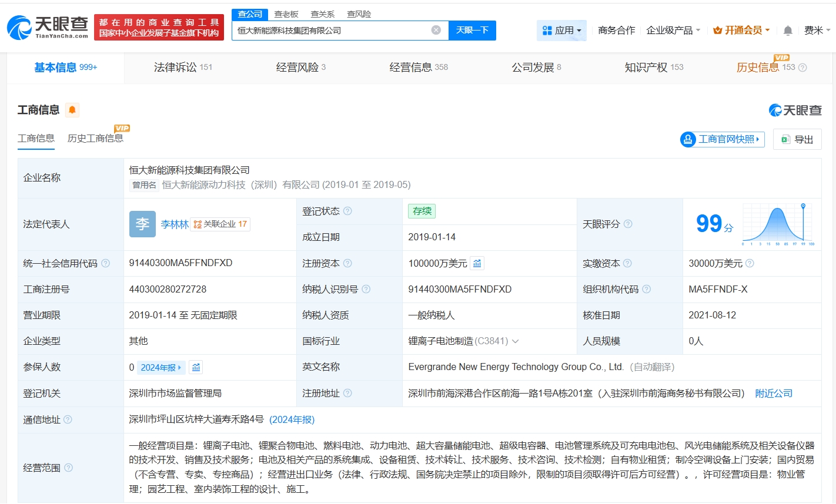Click the 李 legal representative avatar
836x504 pixels.
click(x=142, y=224)
